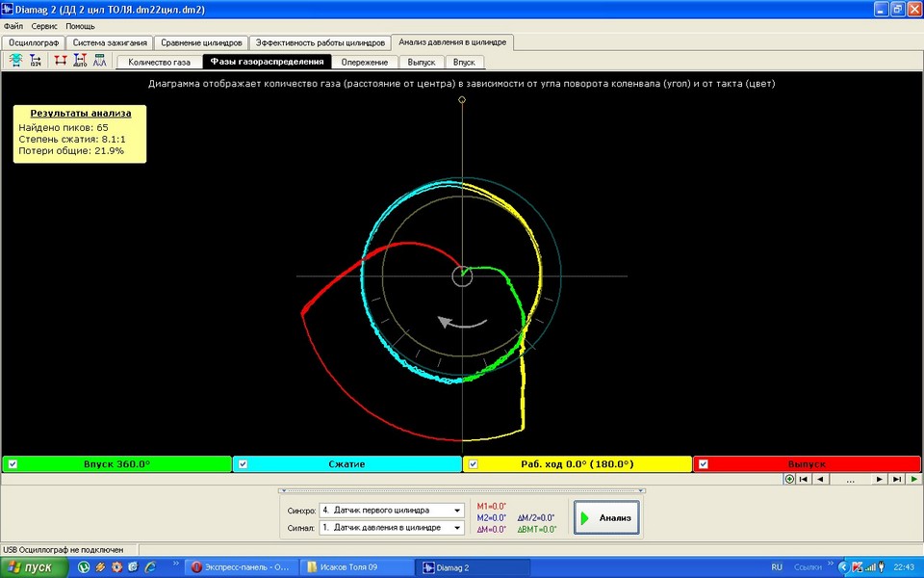Activate the auto-markers toolbar icon
The image size is (924, 578).
click(x=80, y=60)
